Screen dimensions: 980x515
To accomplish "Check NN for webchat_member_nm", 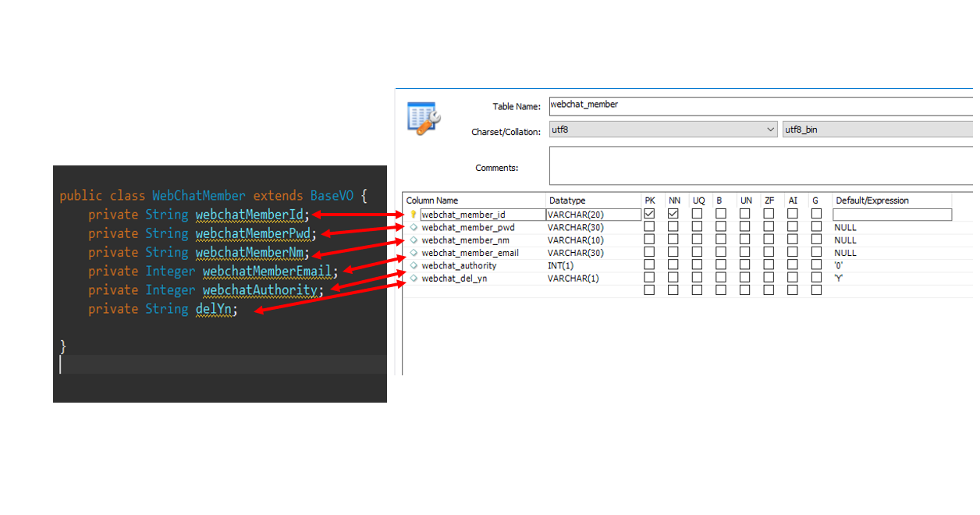I will (x=673, y=240).
